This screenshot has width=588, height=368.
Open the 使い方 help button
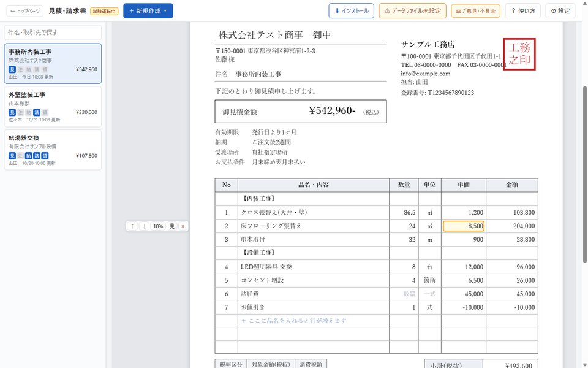click(522, 11)
